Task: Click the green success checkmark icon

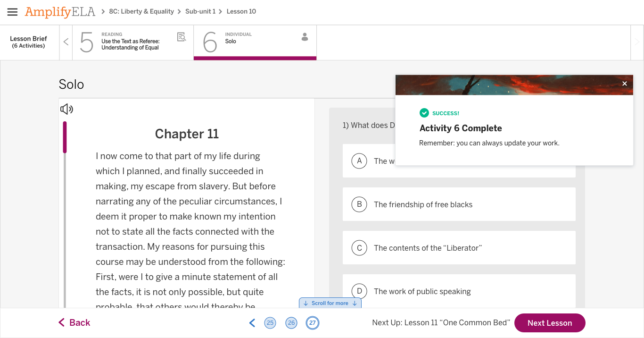Action: click(424, 113)
